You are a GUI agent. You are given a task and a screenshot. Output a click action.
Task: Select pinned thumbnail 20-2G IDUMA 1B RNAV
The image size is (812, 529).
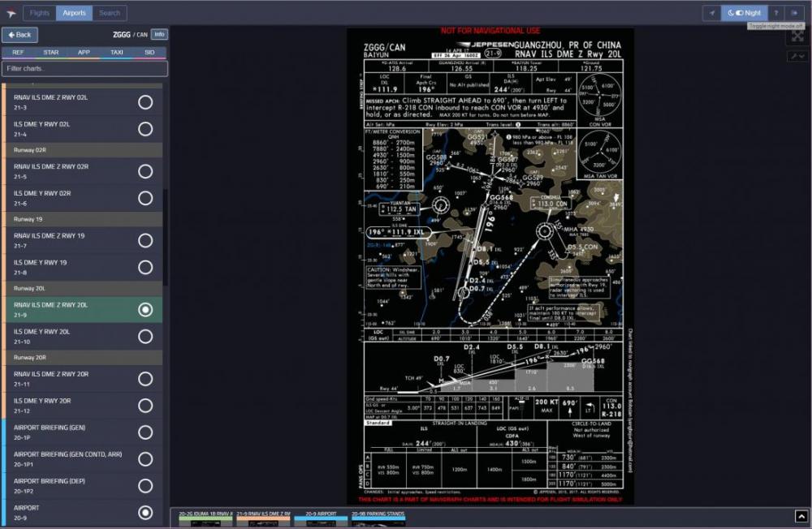click(205, 518)
